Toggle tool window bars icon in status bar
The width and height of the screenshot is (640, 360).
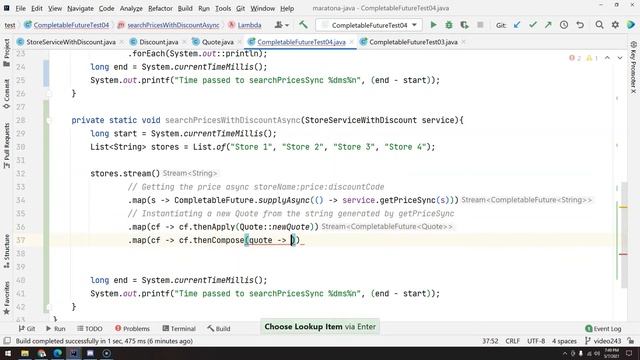tap(7, 341)
